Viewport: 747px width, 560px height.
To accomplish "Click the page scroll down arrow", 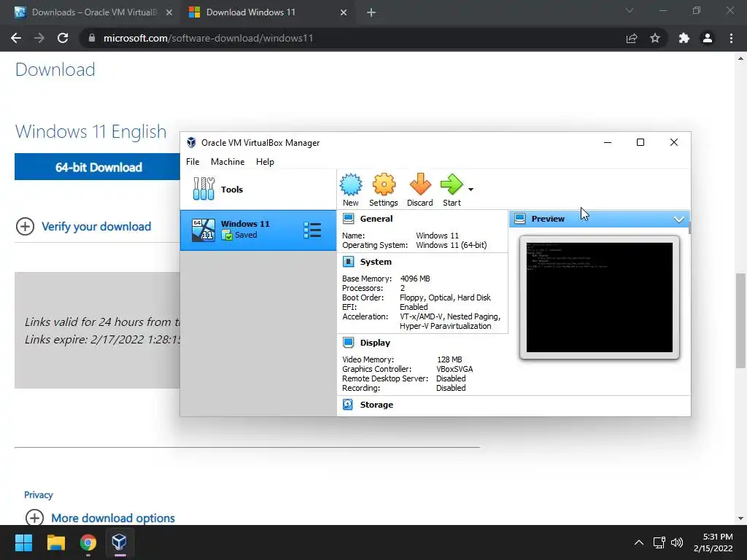I will click(x=740, y=518).
